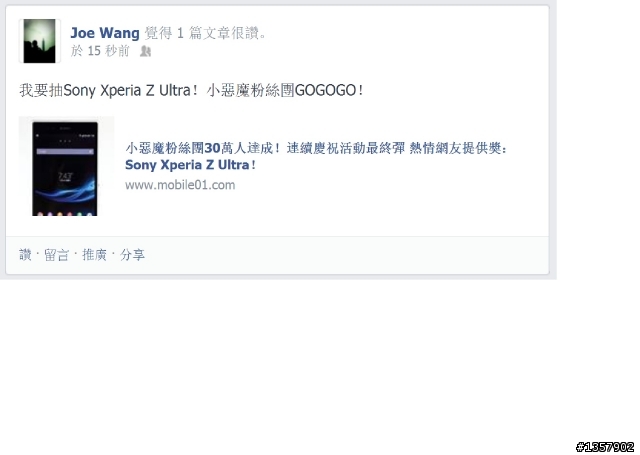Click the 覺得 1 篇文章很讚 story text
Viewport: 640px width, 455px height.
(x=205, y=33)
